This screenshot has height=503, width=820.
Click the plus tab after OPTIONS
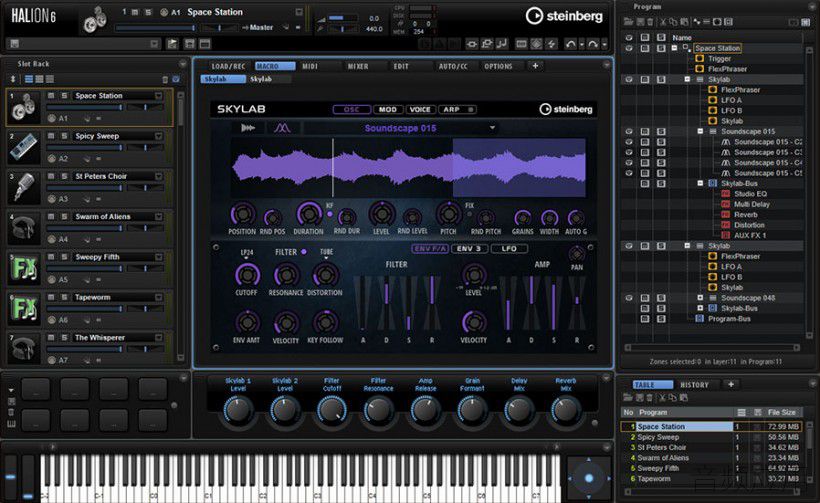point(535,66)
